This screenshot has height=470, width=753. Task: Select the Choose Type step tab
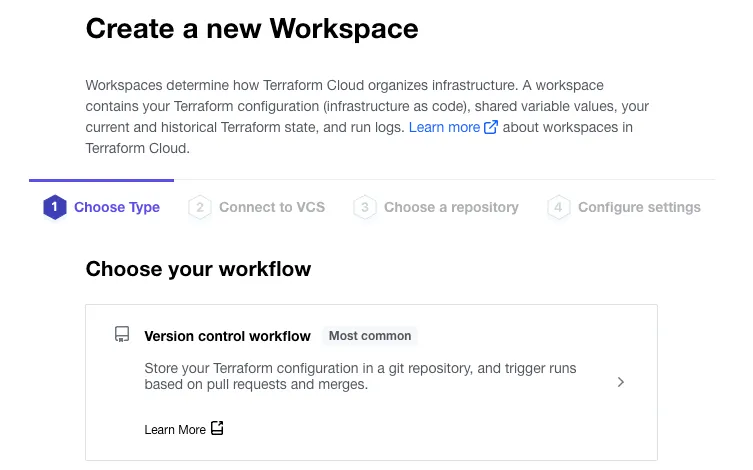pos(117,207)
